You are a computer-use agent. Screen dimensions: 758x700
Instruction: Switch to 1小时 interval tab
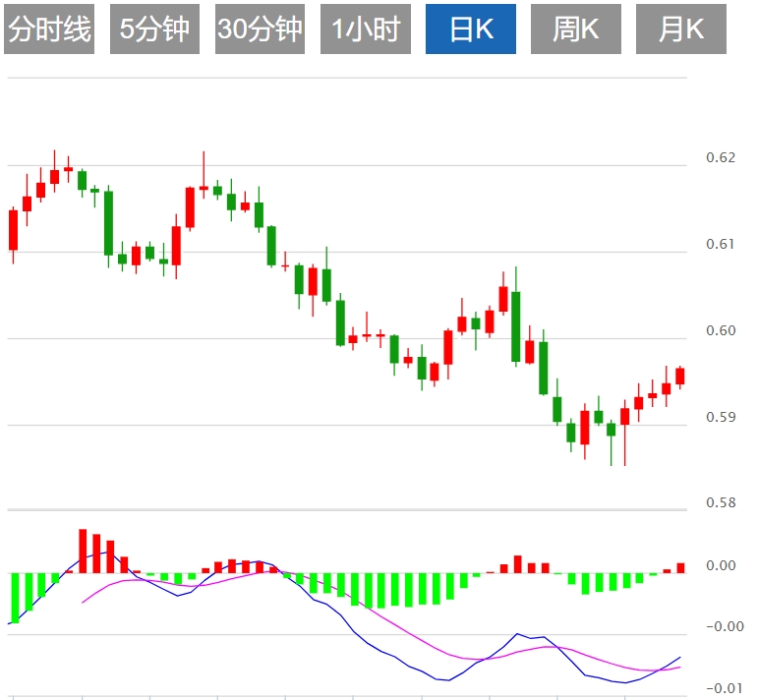(365, 29)
